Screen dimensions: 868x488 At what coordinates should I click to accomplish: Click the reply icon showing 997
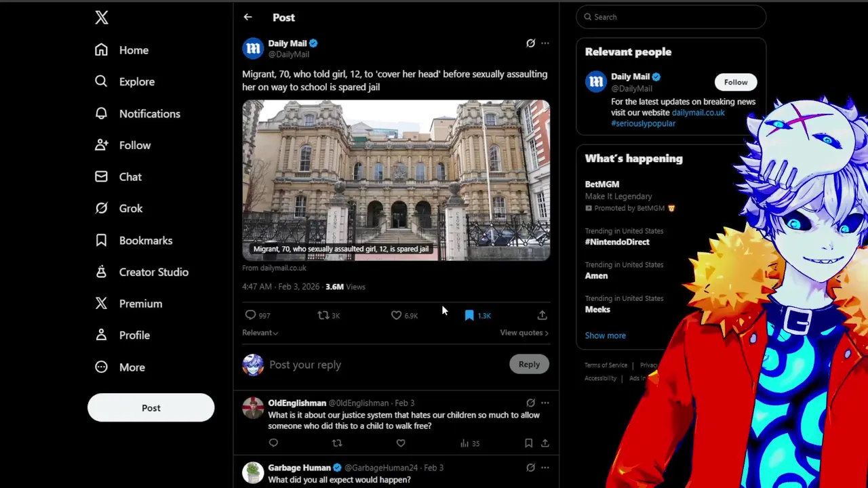tap(250, 315)
